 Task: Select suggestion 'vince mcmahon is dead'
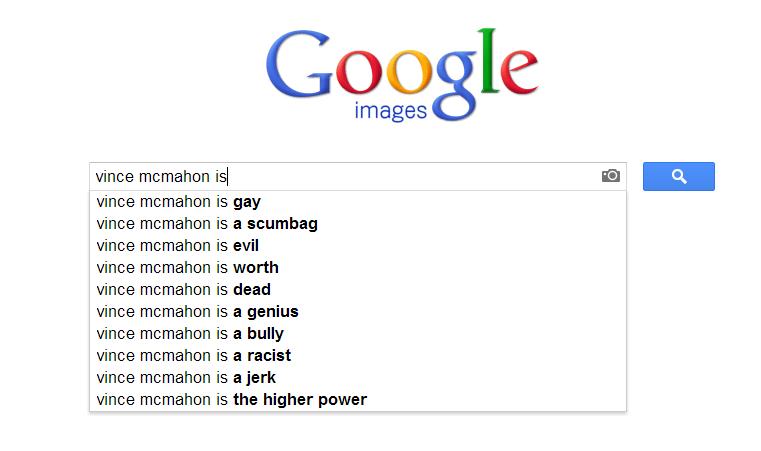pos(358,289)
